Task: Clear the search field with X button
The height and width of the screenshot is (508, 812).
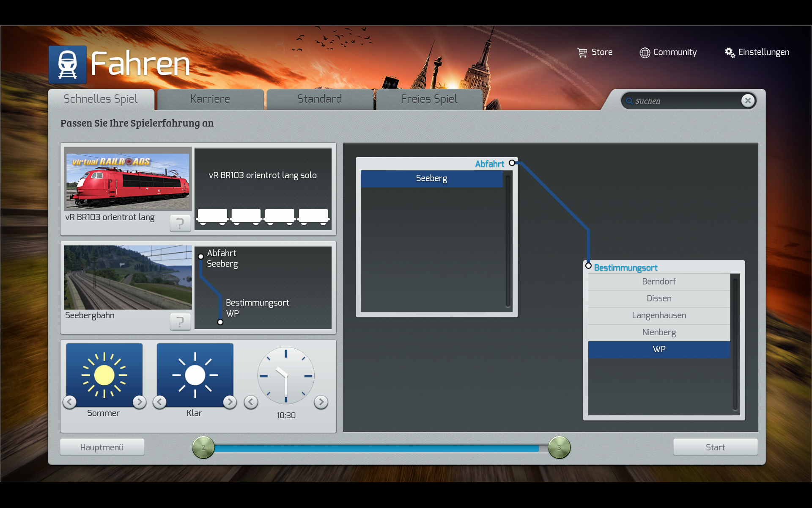Action: coord(748,101)
